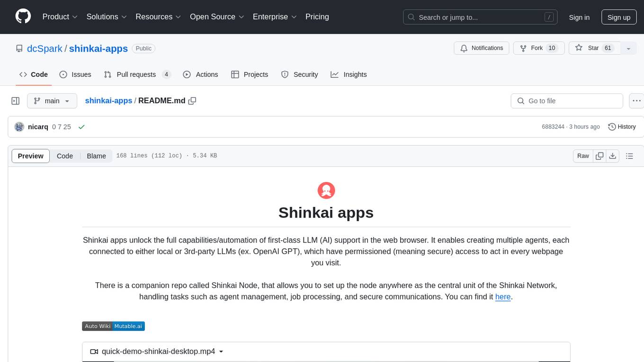The width and height of the screenshot is (644, 362).
Task: Select the Code view
Action: point(65,156)
